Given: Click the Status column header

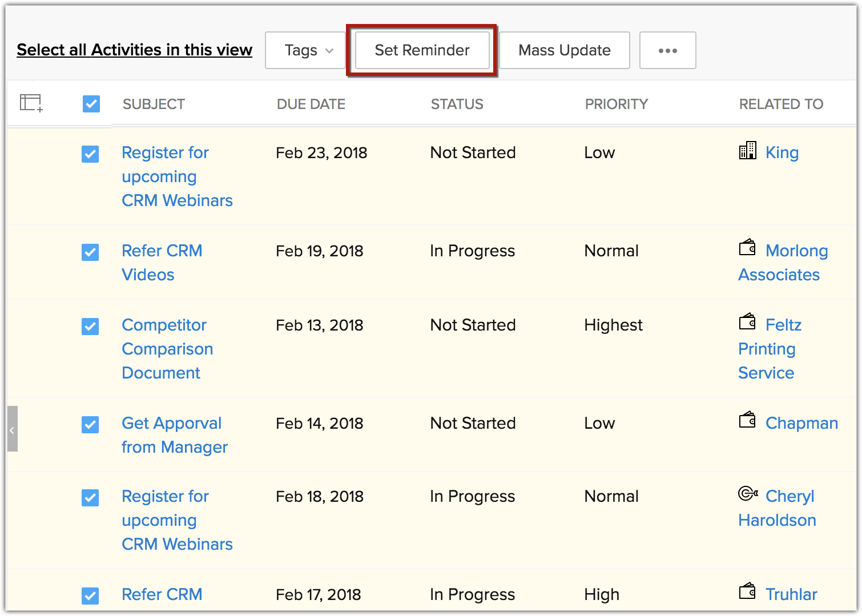Looking at the screenshot, I should [x=457, y=104].
